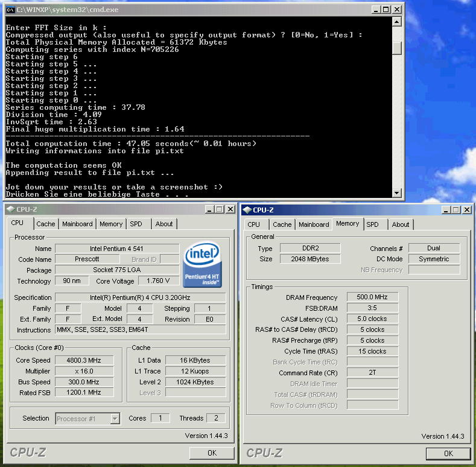Open Cache tab in left CPU-Z window

click(x=46, y=224)
